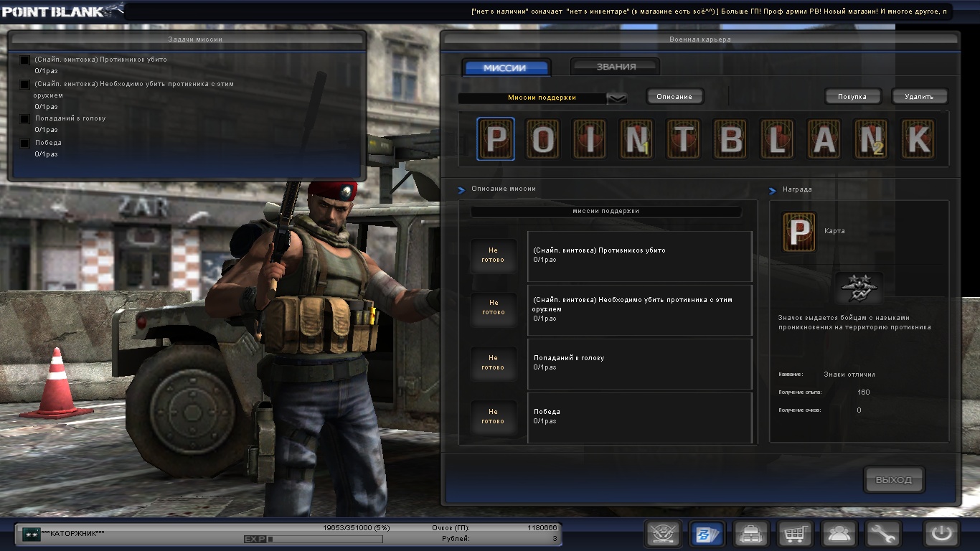Click Не готово beside Попаданий в голову
The height and width of the screenshot is (551, 980).
click(493, 363)
